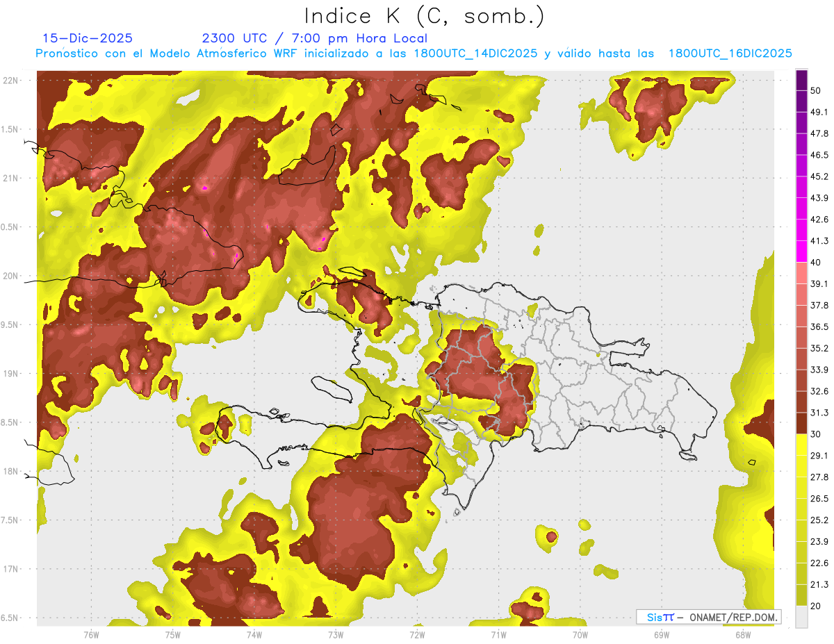Select the "18N" latitude label
834x644 pixels.
(10, 471)
